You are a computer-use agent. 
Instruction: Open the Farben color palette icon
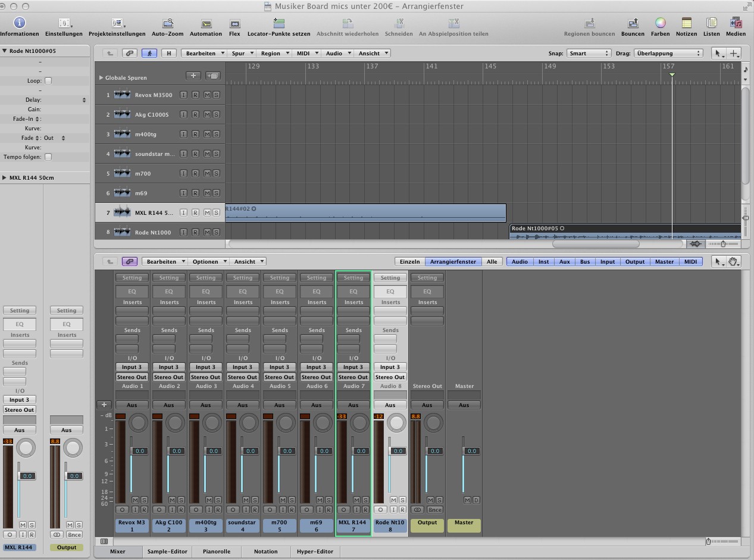660,23
